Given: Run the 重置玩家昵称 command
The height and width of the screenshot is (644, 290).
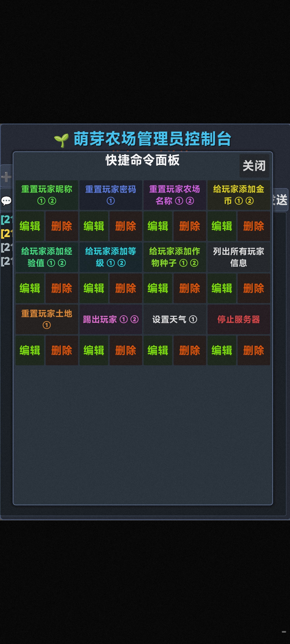Looking at the screenshot, I should 47,195.
